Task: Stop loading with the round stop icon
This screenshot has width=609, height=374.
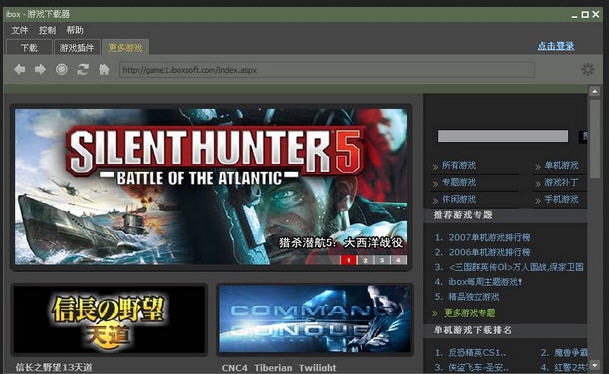Action: pyautogui.click(x=61, y=70)
